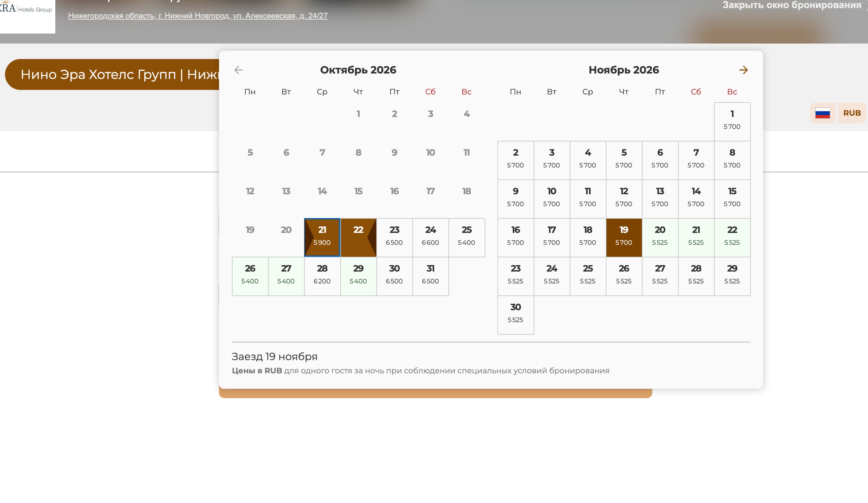Choose October 25 priced 5400

click(467, 238)
